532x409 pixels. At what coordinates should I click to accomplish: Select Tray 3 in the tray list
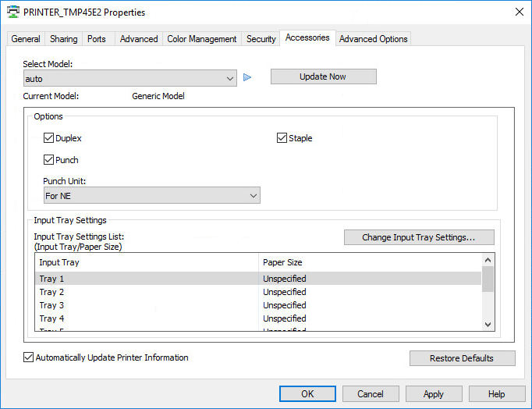pos(51,305)
